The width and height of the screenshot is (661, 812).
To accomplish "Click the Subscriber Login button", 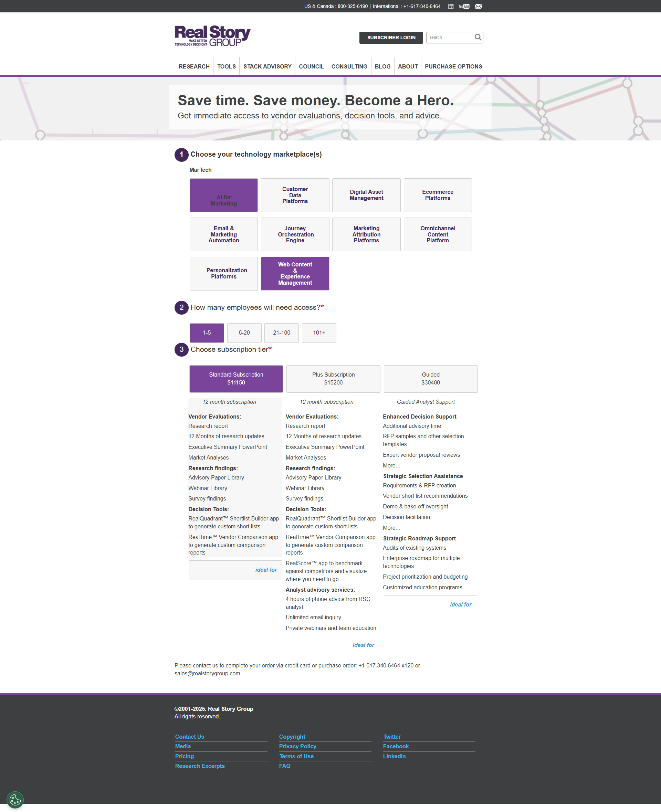I will [391, 37].
